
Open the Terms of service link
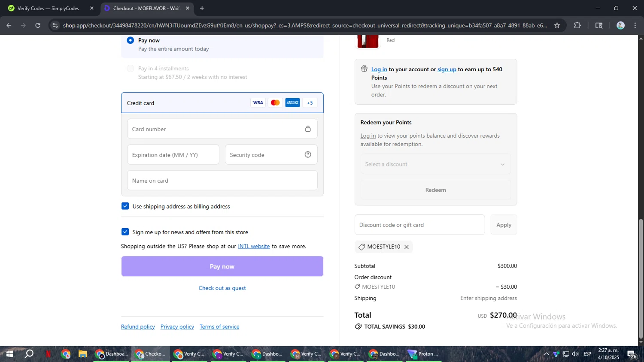219,326
